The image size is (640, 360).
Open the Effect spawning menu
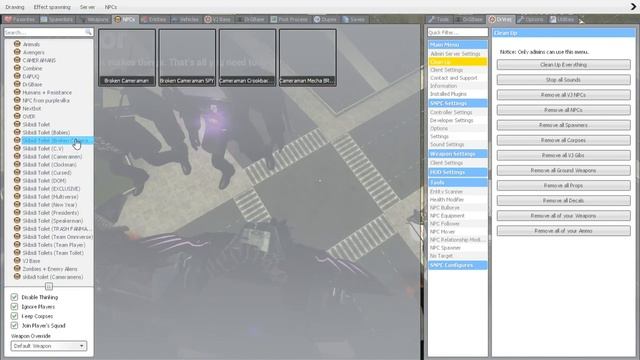(x=52, y=7)
